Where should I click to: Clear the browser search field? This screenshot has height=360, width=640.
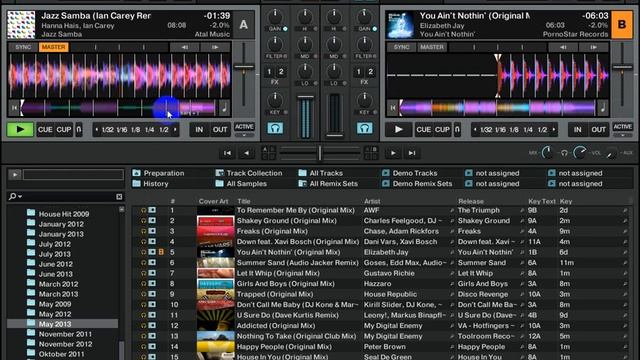(x=119, y=197)
